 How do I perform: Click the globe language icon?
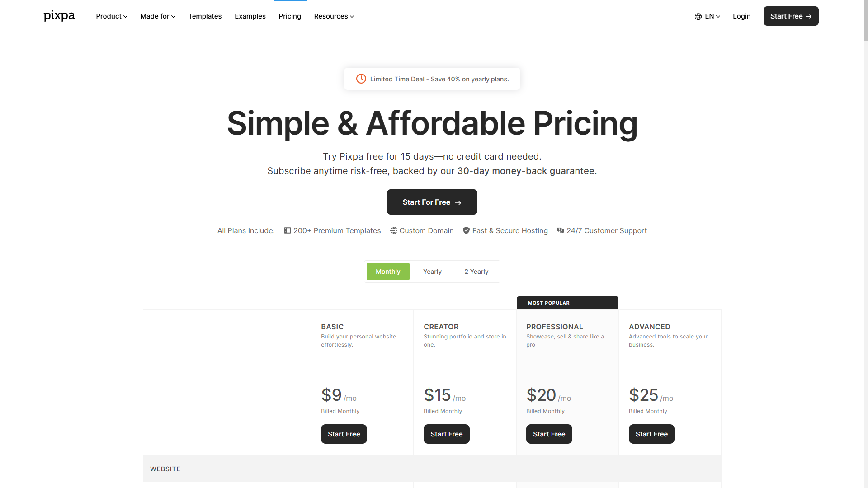coord(698,16)
